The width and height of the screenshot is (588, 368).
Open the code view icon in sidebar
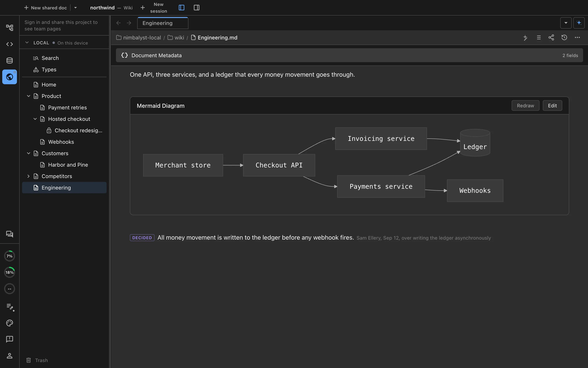tap(9, 44)
